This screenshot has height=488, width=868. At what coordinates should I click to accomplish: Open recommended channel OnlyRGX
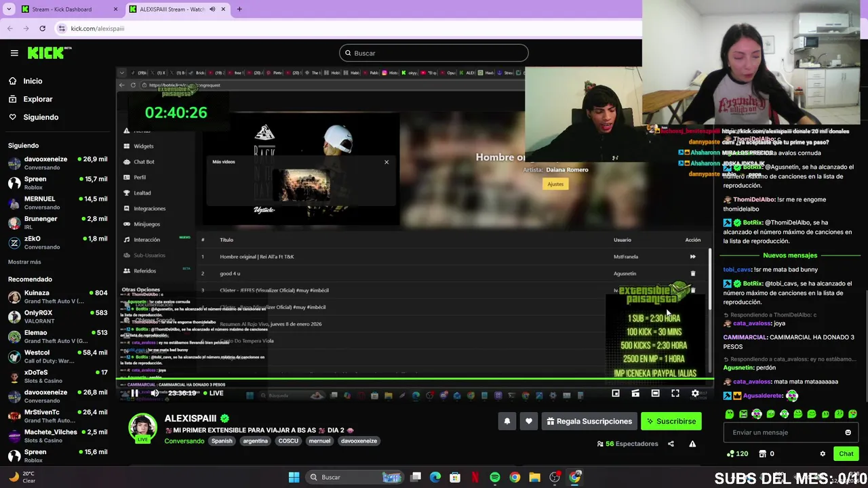point(58,317)
